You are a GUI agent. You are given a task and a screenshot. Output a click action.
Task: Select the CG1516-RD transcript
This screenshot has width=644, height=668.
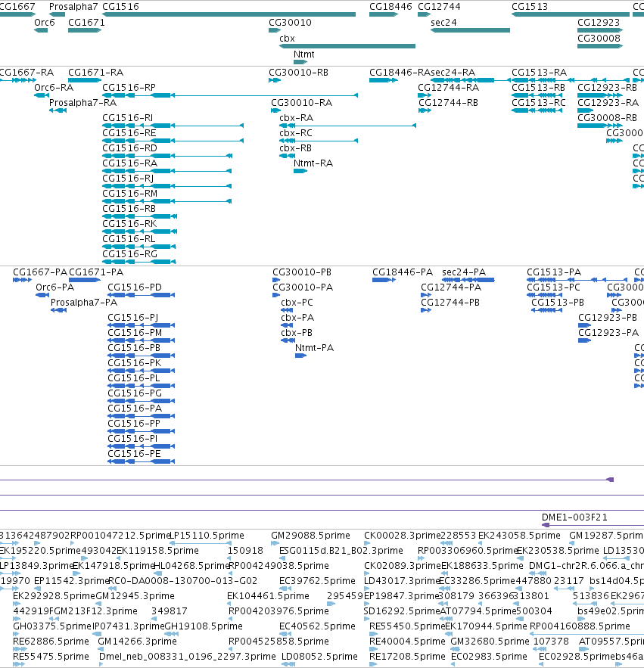[x=167, y=156]
